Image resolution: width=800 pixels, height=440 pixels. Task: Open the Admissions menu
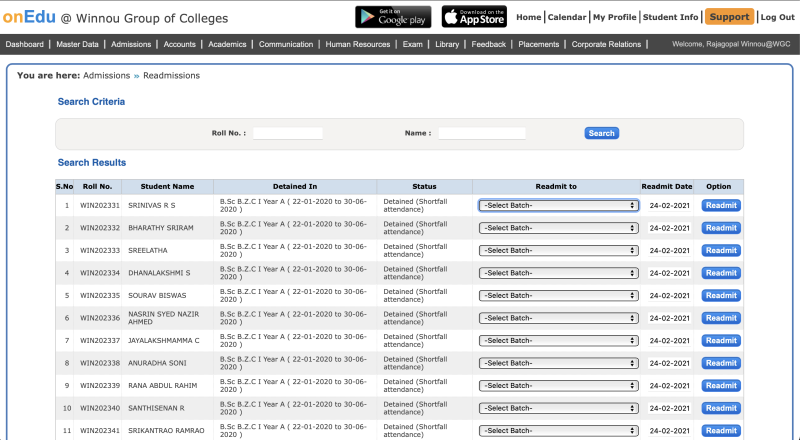131,45
